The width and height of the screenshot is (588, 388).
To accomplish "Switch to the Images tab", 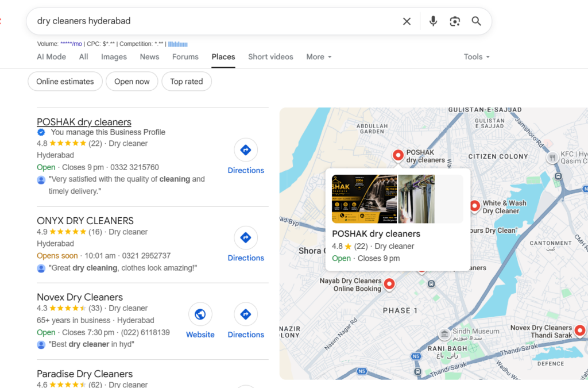I will [x=114, y=57].
